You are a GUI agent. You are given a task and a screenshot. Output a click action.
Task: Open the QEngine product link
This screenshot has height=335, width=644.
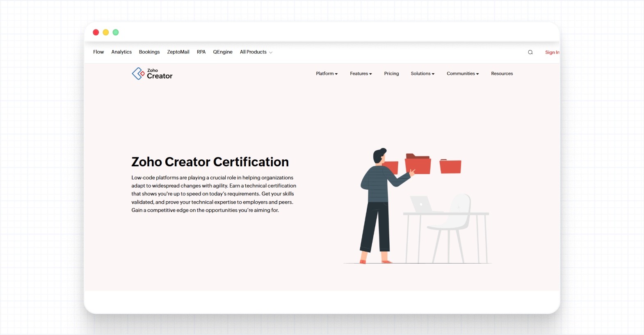[x=223, y=52]
